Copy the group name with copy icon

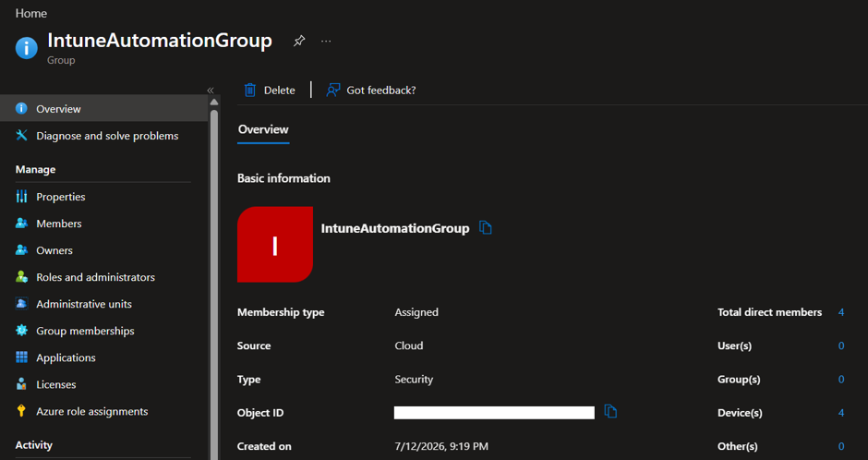(486, 227)
